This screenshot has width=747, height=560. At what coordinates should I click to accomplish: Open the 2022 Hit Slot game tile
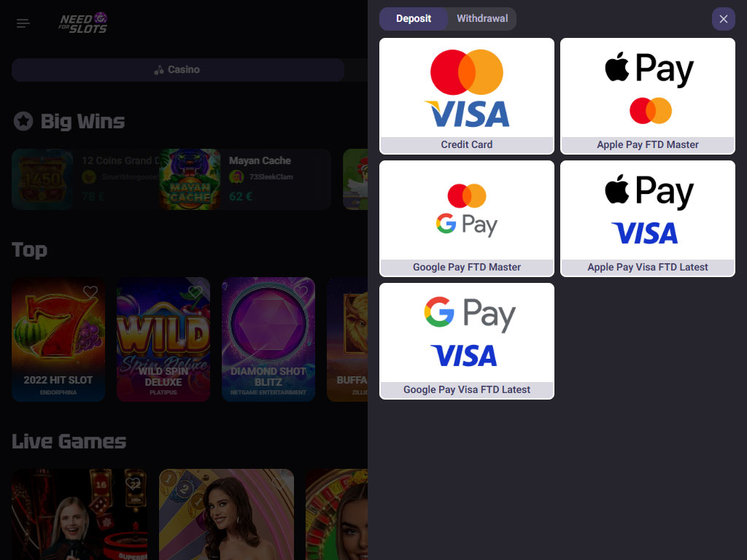(x=58, y=340)
